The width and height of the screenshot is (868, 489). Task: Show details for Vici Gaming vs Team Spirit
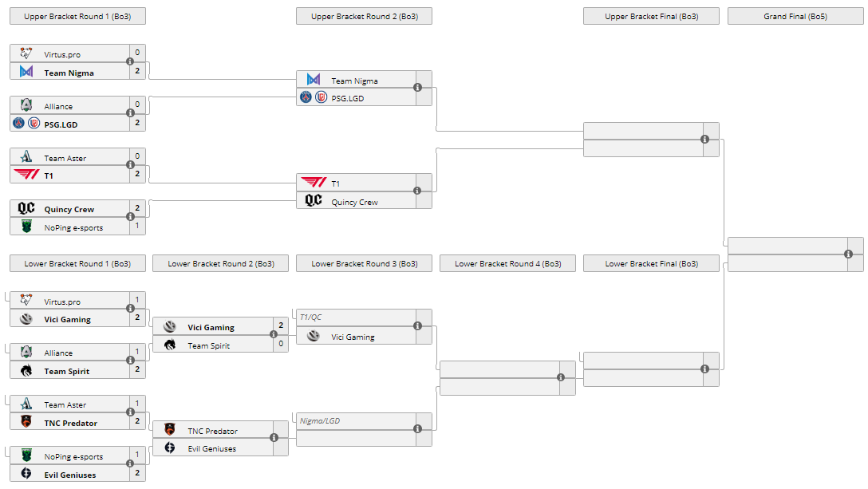[x=274, y=336]
